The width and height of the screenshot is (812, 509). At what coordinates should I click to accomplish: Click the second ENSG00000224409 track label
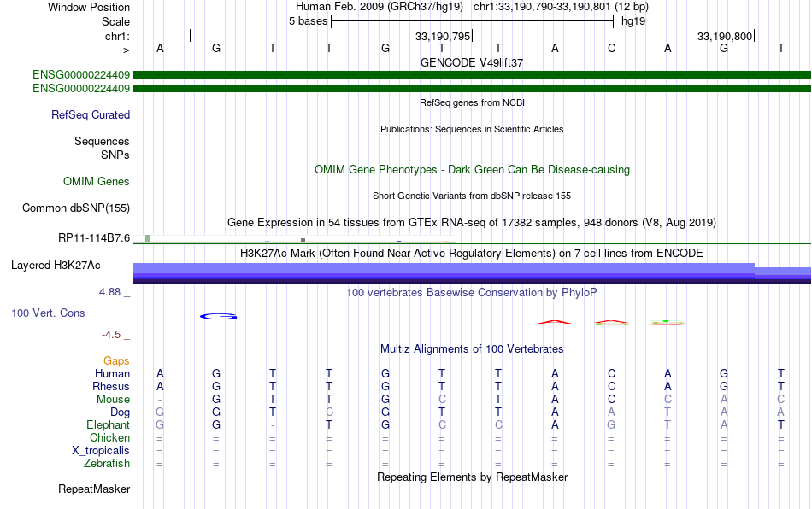tap(81, 89)
